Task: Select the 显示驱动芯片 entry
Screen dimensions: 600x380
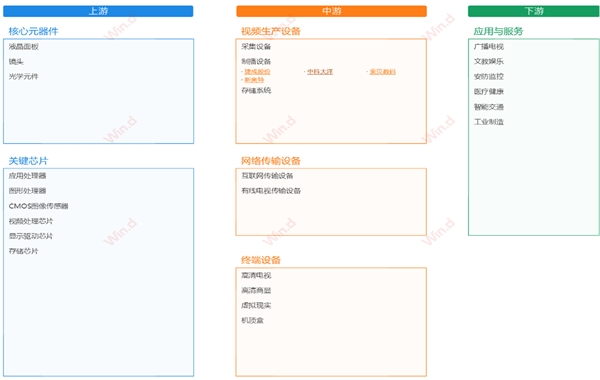Action: pyautogui.click(x=31, y=236)
